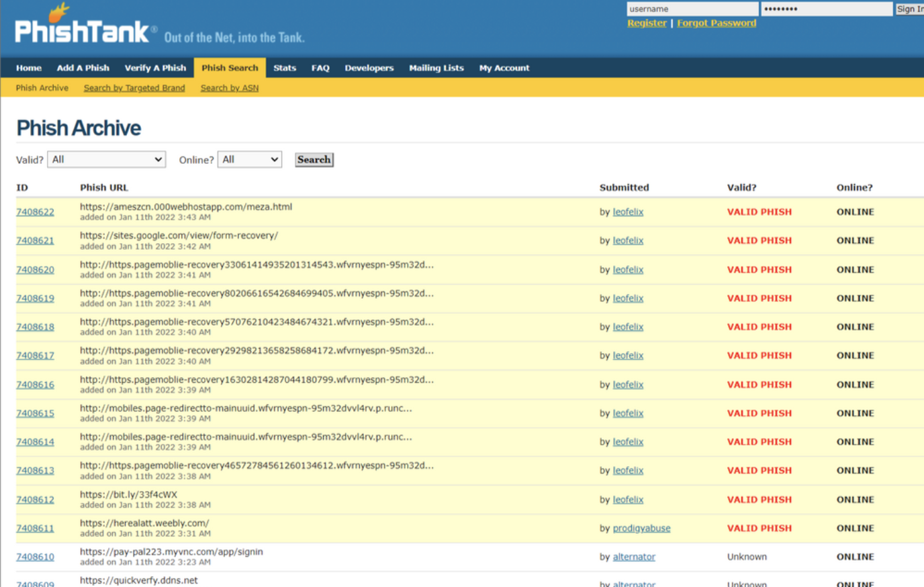Click 'added on Jan 11th 2022 3:31 AM' text
This screenshot has width=924, height=587.
click(x=145, y=534)
